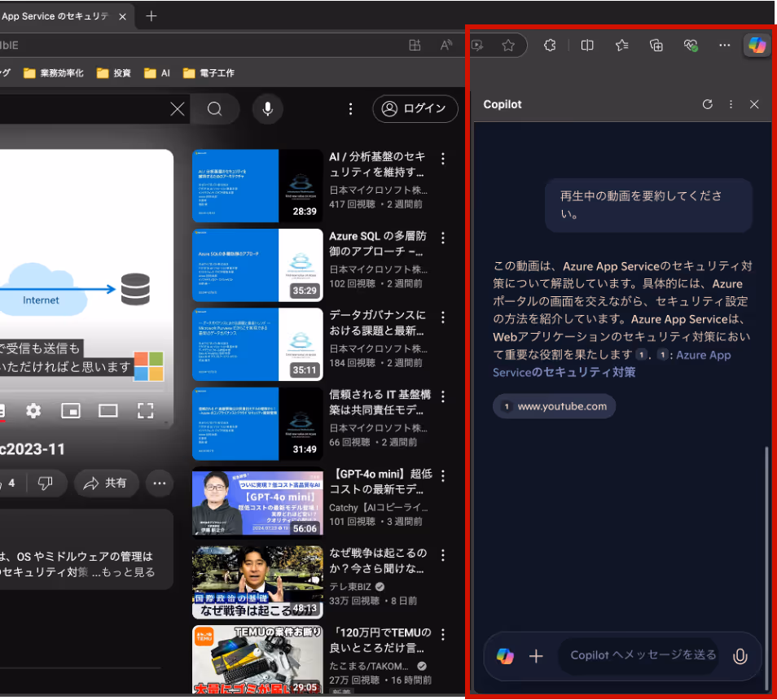Open Copilot pane more options menu
This screenshot has height=700, width=777.
(731, 104)
